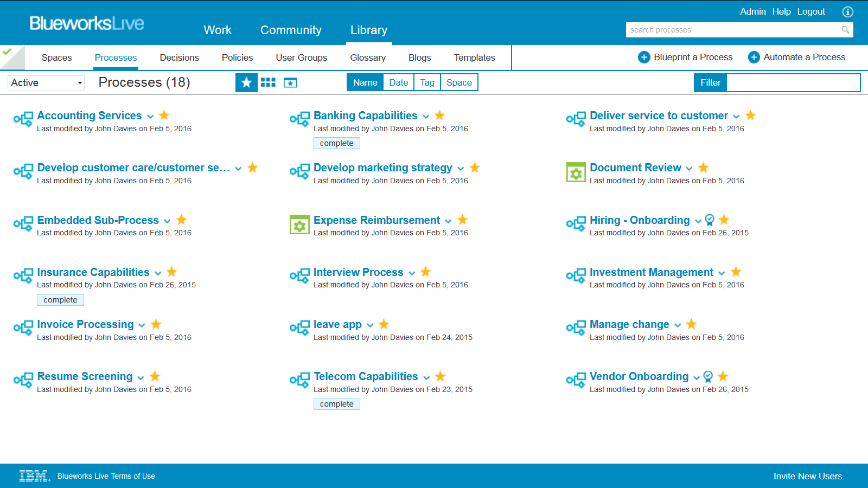Click the templates view icon
Viewport: 868px width, 488px height.
click(290, 82)
